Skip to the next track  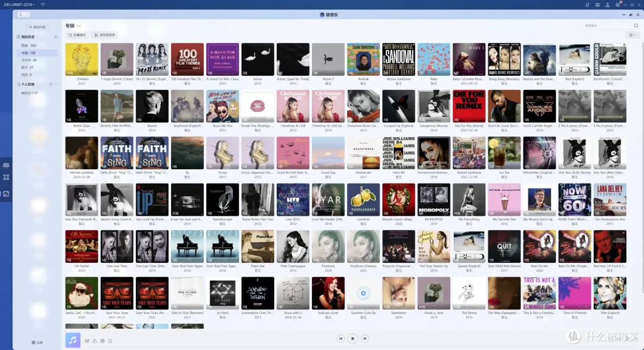pyautogui.click(x=365, y=339)
